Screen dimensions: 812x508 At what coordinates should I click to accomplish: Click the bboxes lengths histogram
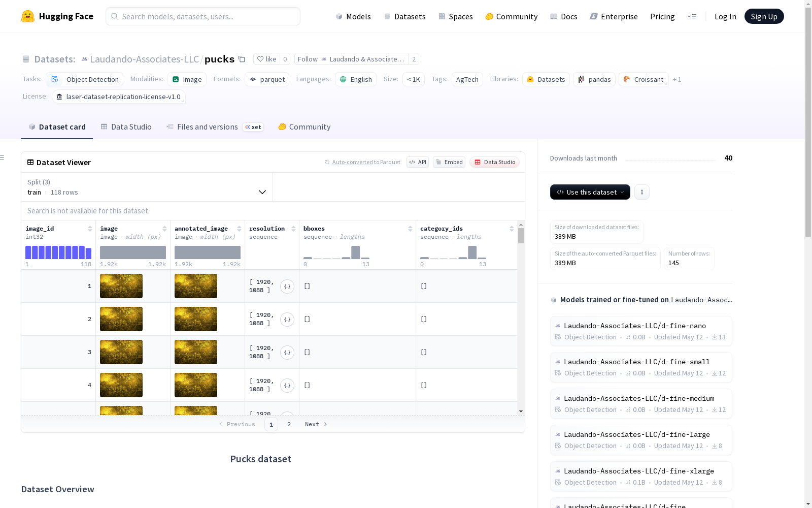tap(336, 252)
